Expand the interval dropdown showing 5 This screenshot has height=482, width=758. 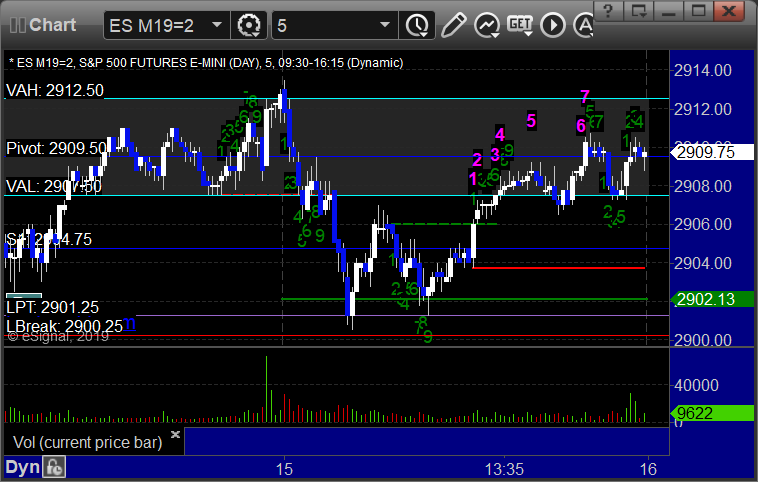(385, 25)
